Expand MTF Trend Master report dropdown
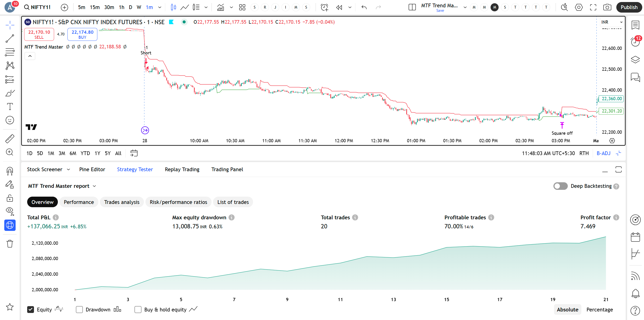The height and width of the screenshot is (320, 644). (x=94, y=186)
